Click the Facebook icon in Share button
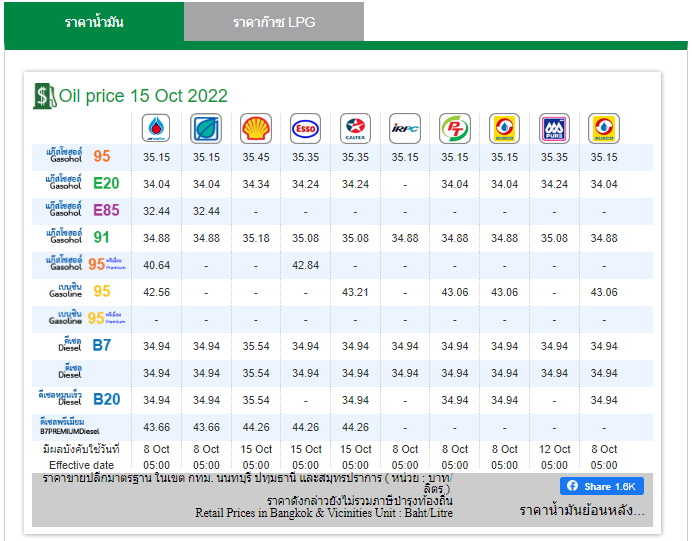Screen dimensions: 692x541 point(572,486)
